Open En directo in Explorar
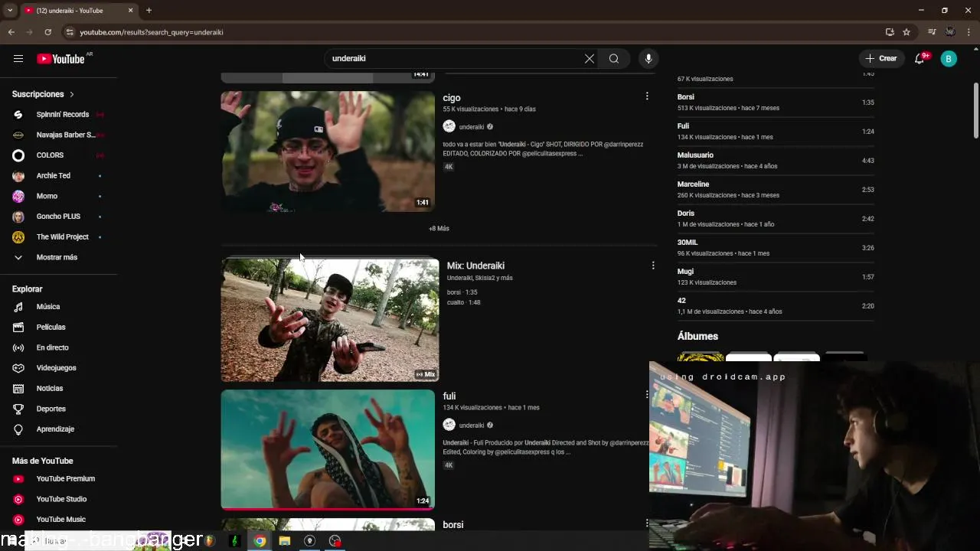Screen dimensions: 980x551 [58, 347]
